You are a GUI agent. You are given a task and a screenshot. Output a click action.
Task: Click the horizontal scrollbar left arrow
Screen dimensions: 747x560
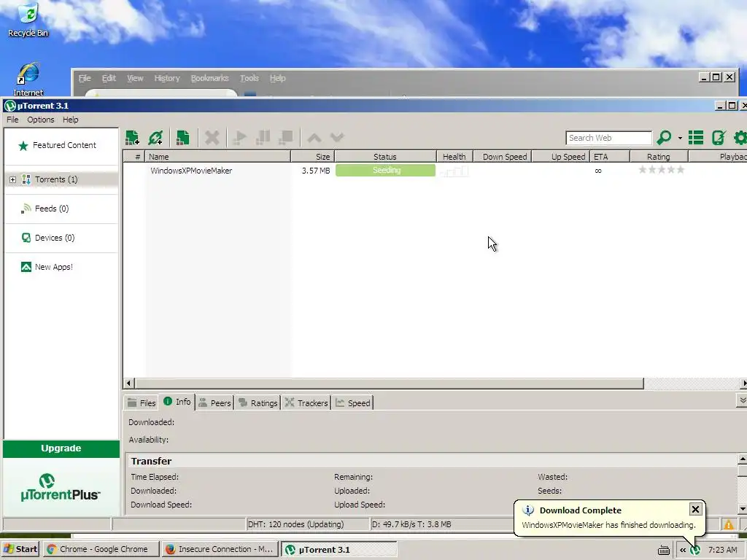128,384
